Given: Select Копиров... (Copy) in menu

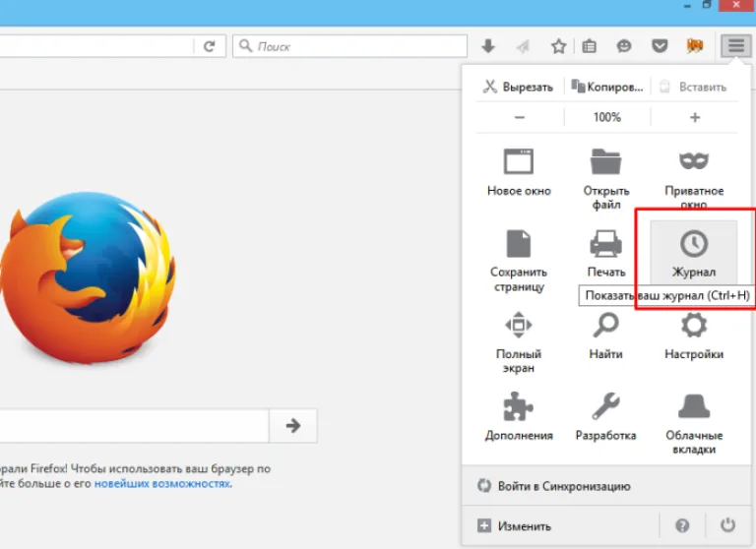Looking at the screenshot, I should pos(607,87).
